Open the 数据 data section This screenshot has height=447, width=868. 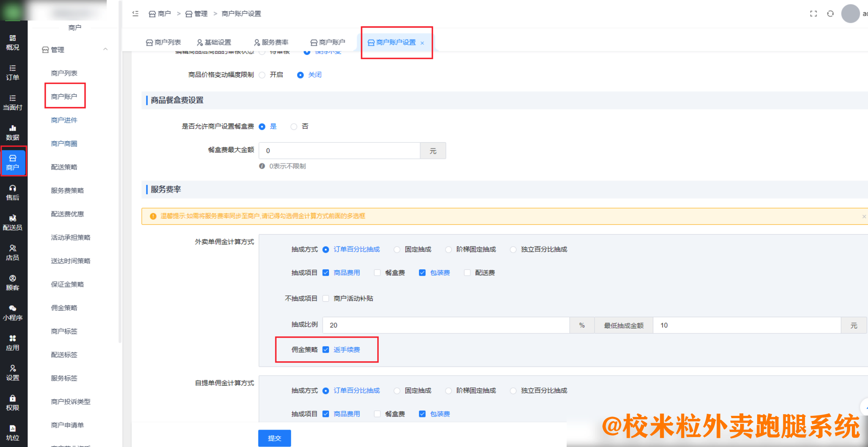(13, 133)
